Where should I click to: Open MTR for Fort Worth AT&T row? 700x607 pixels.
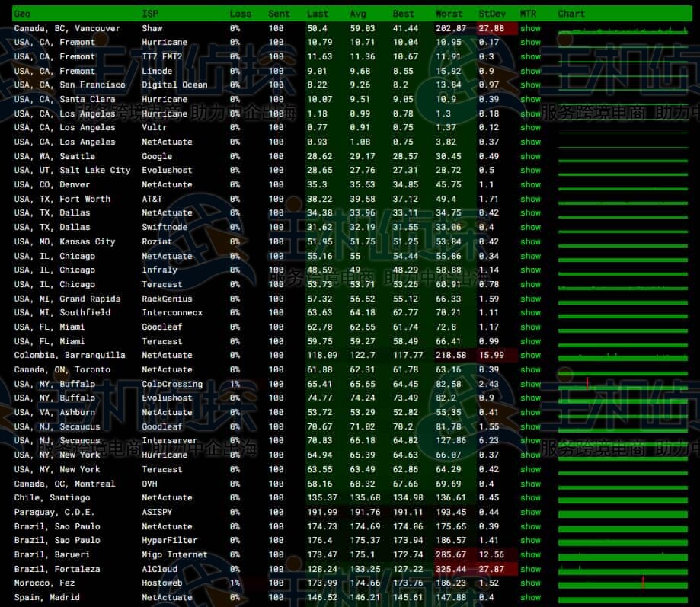click(x=530, y=199)
